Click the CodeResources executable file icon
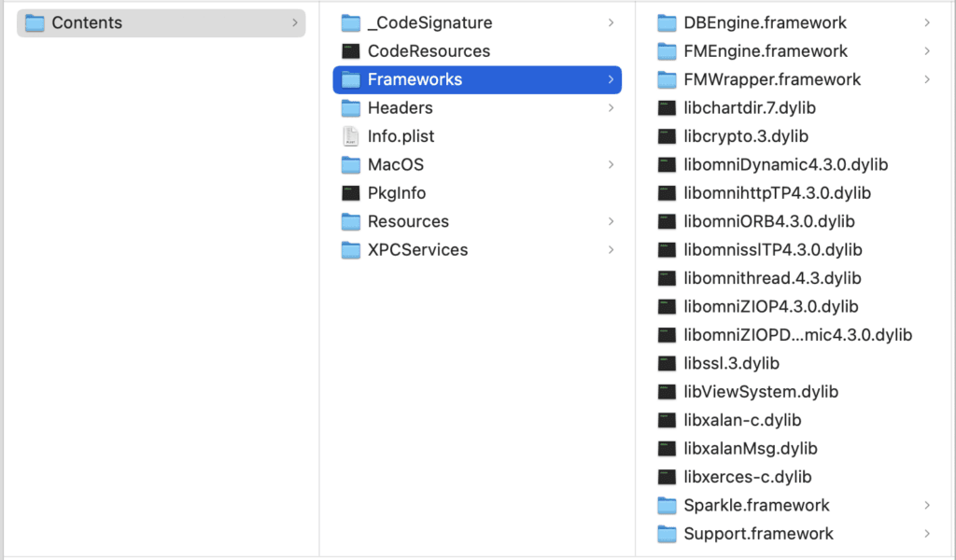 click(351, 51)
